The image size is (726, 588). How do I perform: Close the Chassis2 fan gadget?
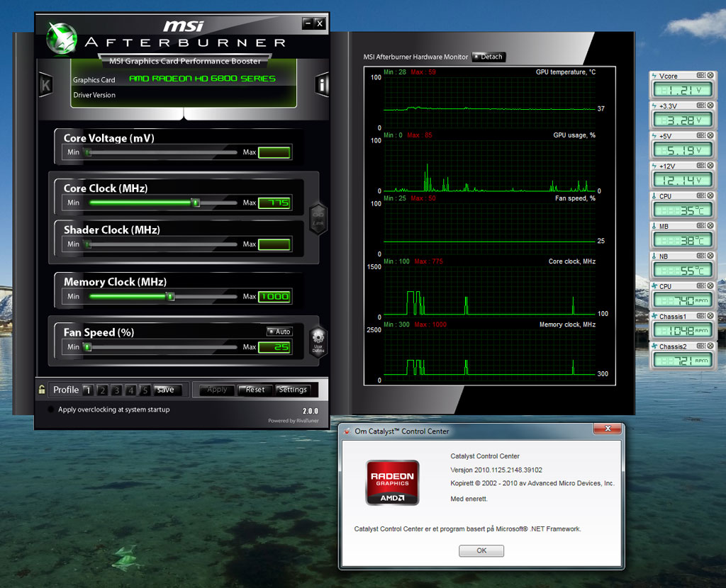(710, 346)
